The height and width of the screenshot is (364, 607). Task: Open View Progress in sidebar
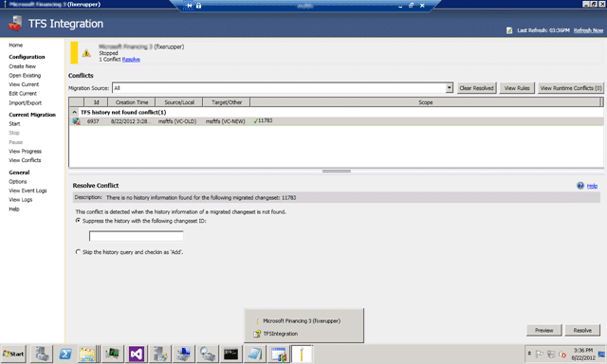click(26, 152)
